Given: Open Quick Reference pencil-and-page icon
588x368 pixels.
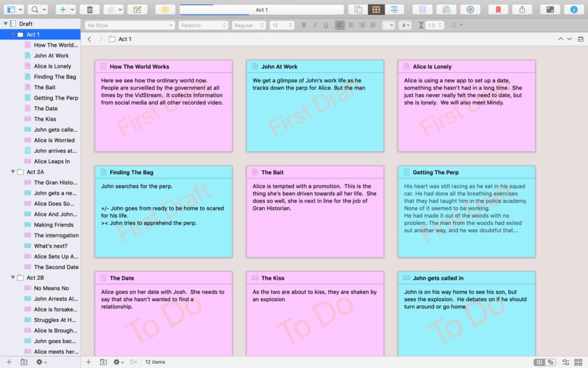Looking at the screenshot, I should point(137,10).
